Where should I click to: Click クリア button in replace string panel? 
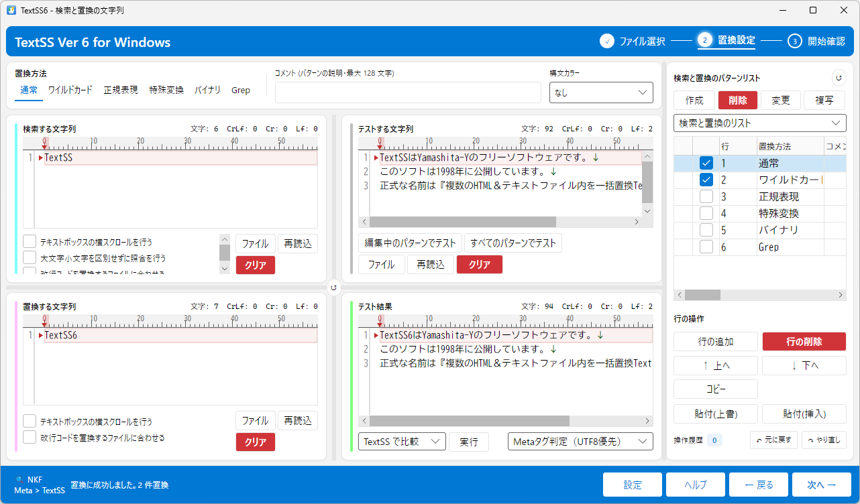[256, 442]
